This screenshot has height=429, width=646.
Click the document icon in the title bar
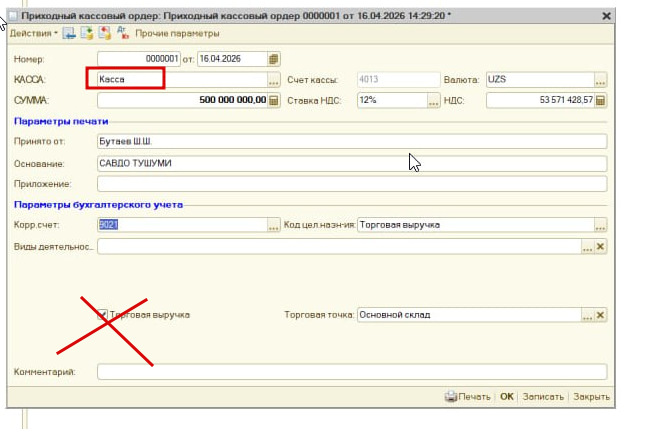(x=13, y=16)
